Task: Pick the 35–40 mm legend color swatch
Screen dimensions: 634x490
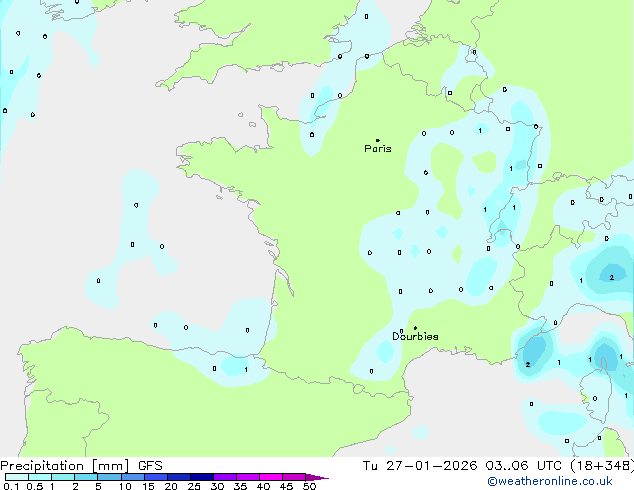Action: click(248, 477)
